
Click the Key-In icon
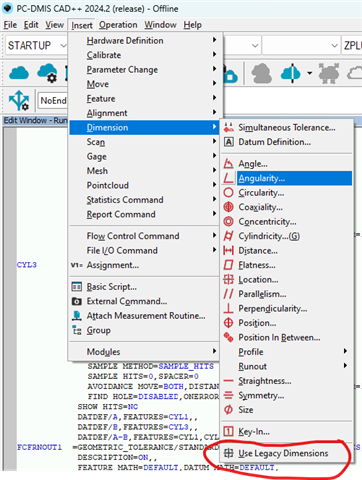pos(228,432)
